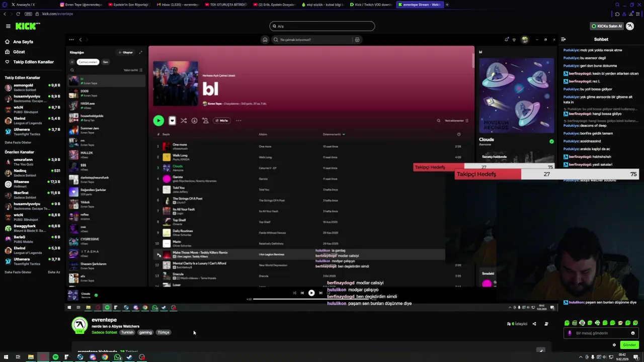644x362 pixels.
Task: Open the Kick hamburger menu
Action: [8, 26]
